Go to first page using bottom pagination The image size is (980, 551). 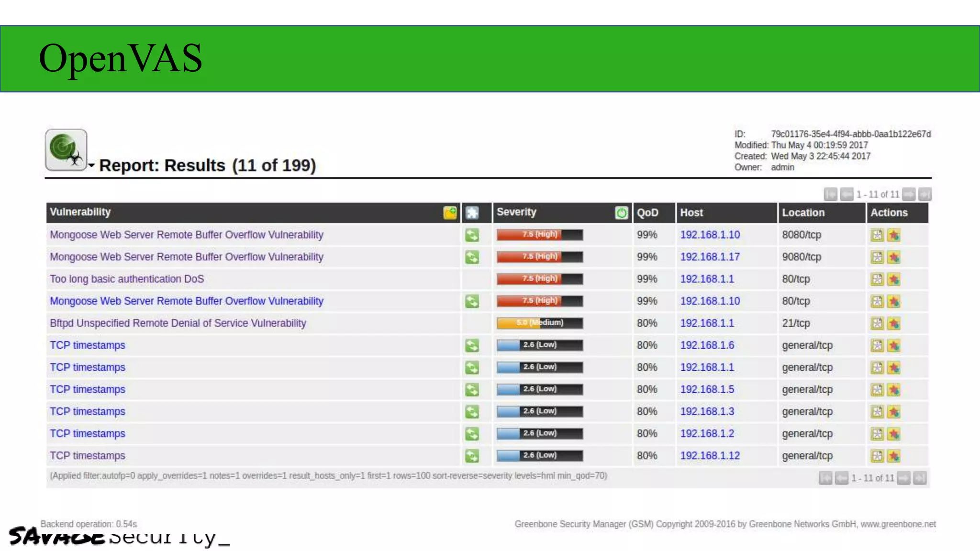pyautogui.click(x=825, y=478)
